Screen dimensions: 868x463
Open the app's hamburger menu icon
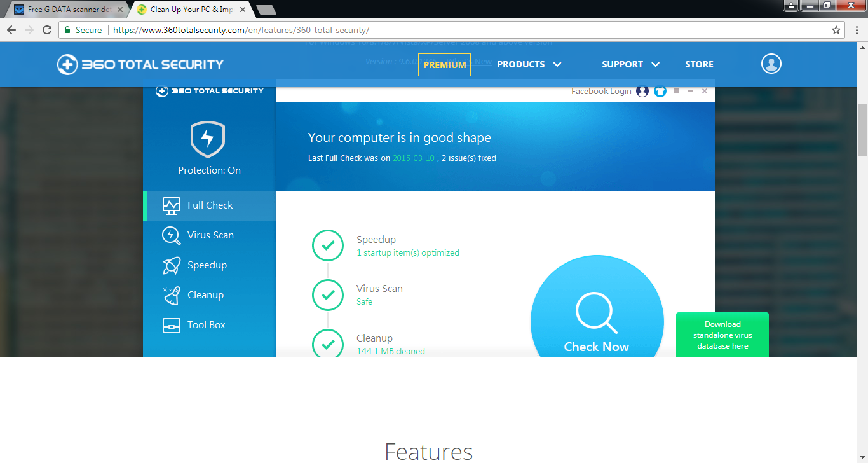point(677,92)
